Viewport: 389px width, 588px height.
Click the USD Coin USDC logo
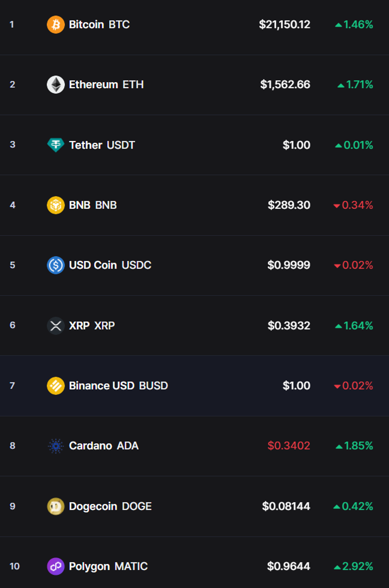click(x=56, y=265)
